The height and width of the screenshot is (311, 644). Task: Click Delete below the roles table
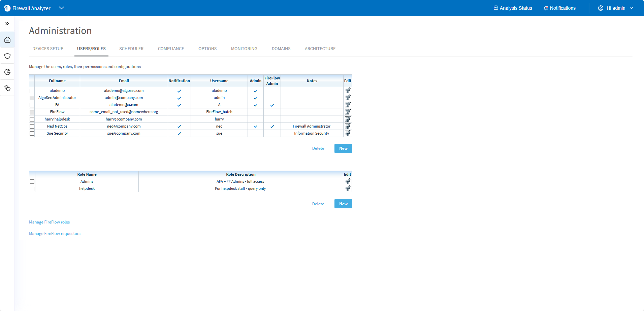(x=318, y=204)
